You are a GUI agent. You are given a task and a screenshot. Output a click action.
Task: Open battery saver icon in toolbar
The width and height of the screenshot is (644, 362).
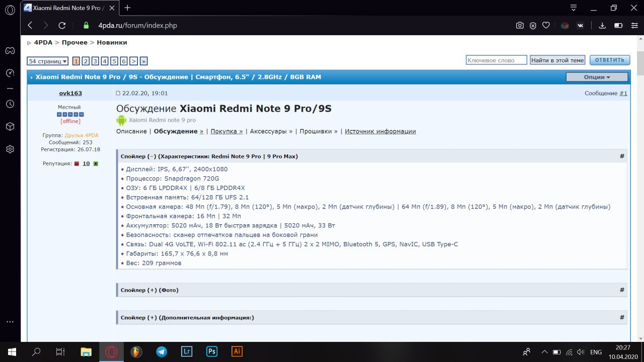click(618, 25)
